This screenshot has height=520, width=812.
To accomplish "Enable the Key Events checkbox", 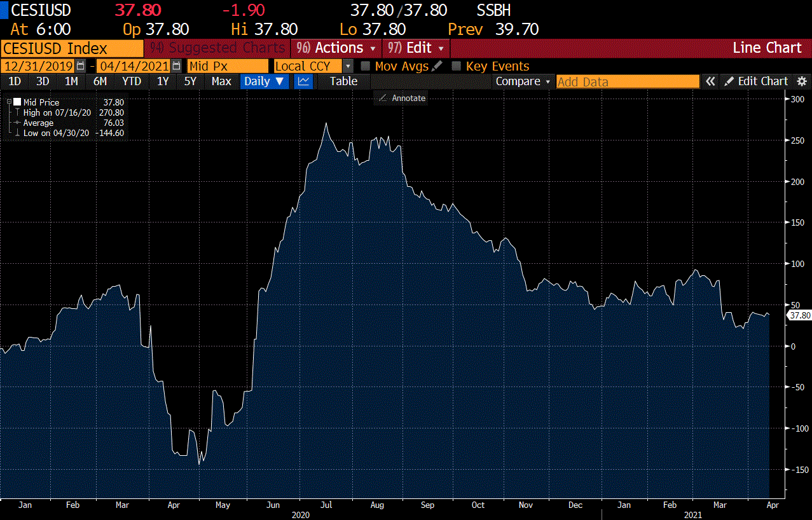I will [457, 66].
